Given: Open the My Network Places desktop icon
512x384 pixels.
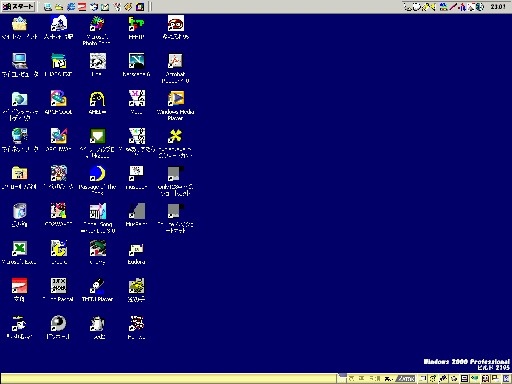Looking at the screenshot, I should coord(19,136).
